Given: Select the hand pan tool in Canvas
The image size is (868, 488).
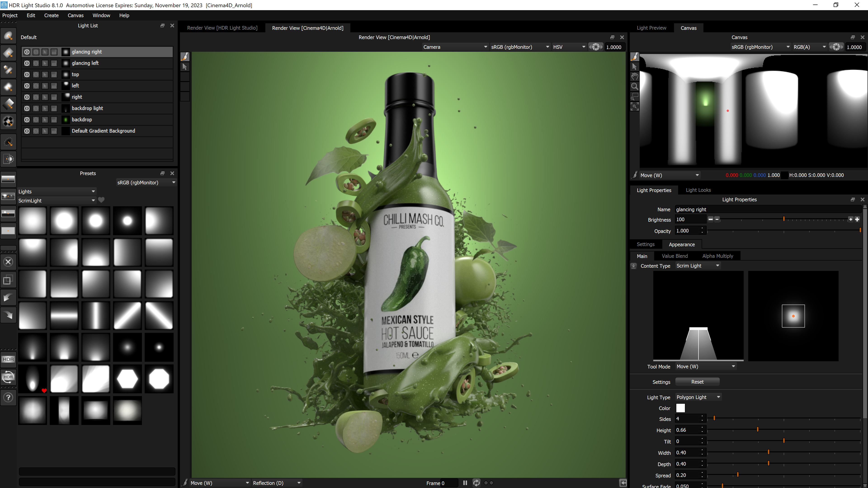Looking at the screenshot, I should pyautogui.click(x=634, y=77).
